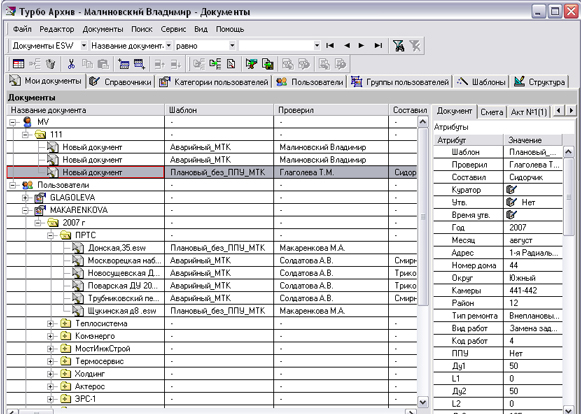
Task: Collapse the 2007 г folder
Action: tap(38, 223)
